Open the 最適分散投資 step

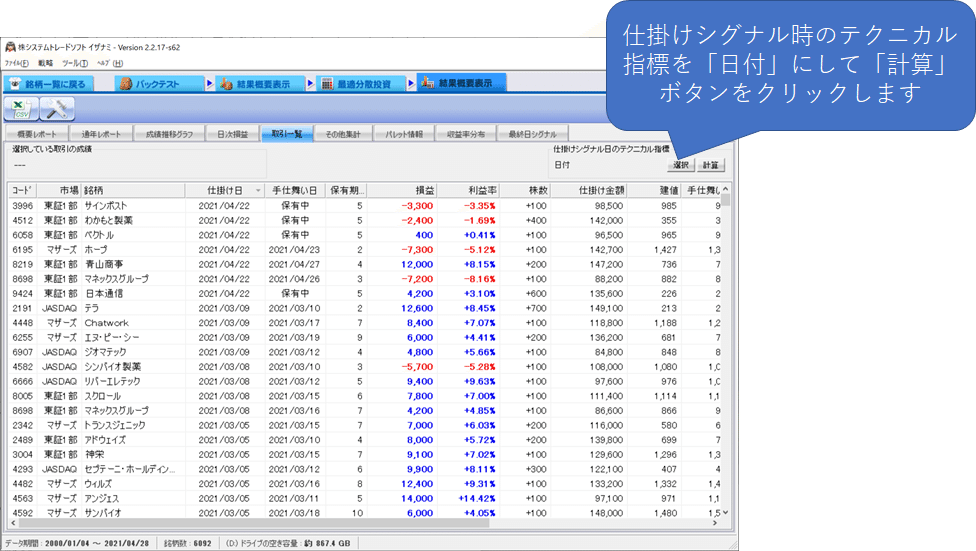(362, 84)
